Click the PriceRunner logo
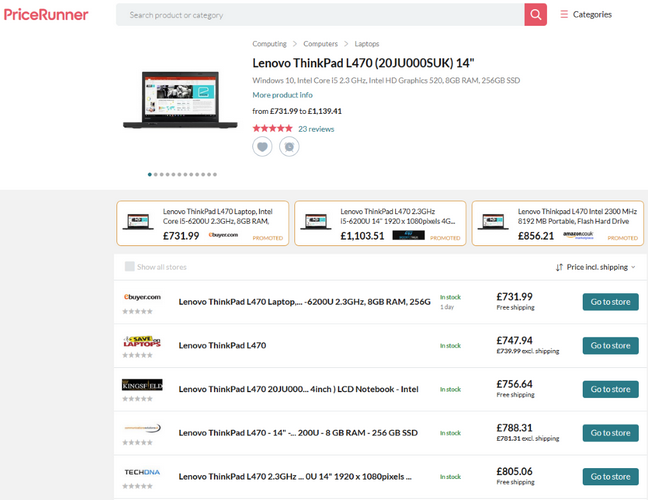Image resolution: width=648 pixels, height=500 pixels. [x=46, y=15]
